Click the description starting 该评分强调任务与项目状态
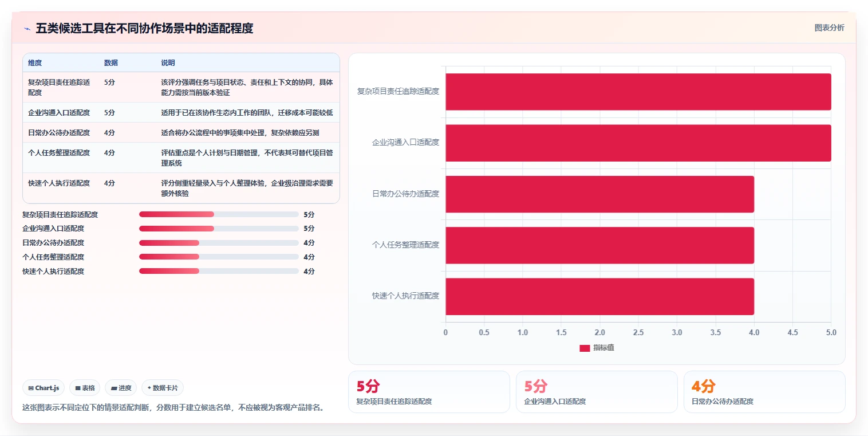 point(247,87)
